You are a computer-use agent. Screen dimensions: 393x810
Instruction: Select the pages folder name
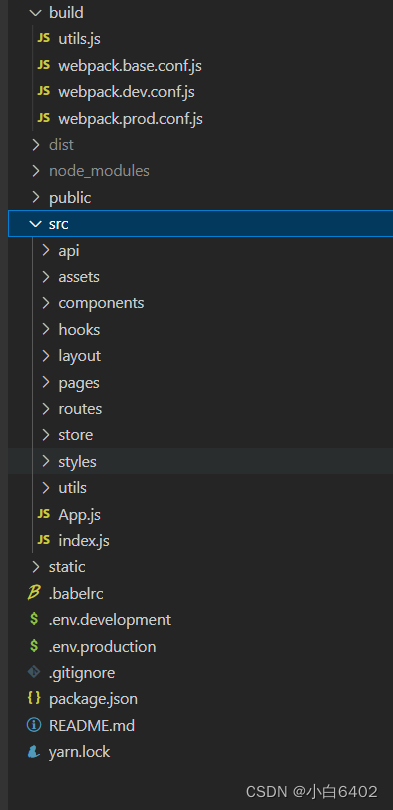pyautogui.click(x=79, y=383)
